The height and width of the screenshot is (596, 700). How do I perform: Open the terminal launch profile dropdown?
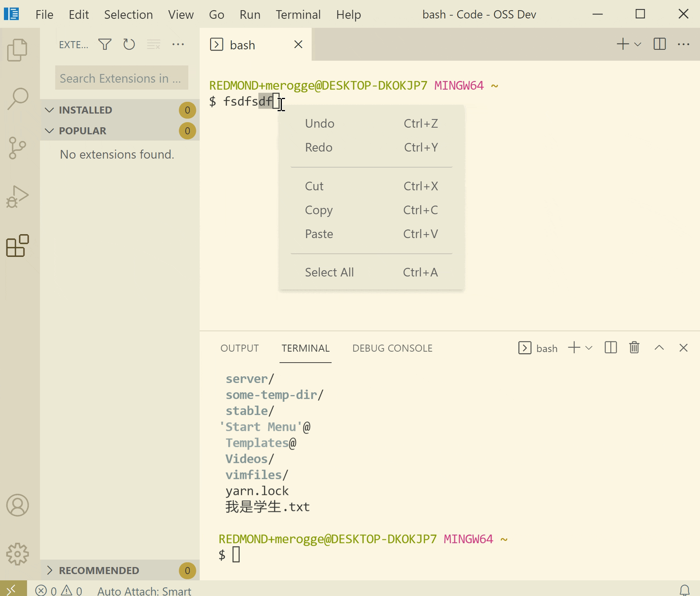coord(588,347)
